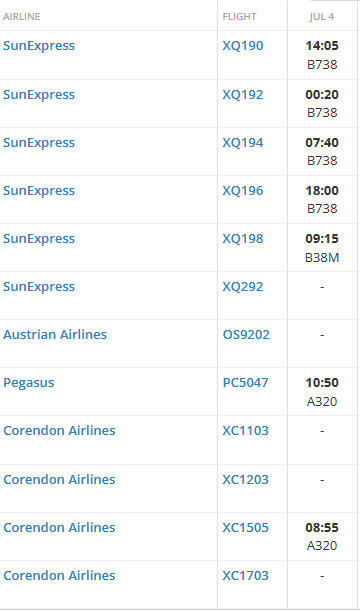This screenshot has height=611, width=360.
Task: Open flight XC1103 link
Action: pyautogui.click(x=245, y=430)
